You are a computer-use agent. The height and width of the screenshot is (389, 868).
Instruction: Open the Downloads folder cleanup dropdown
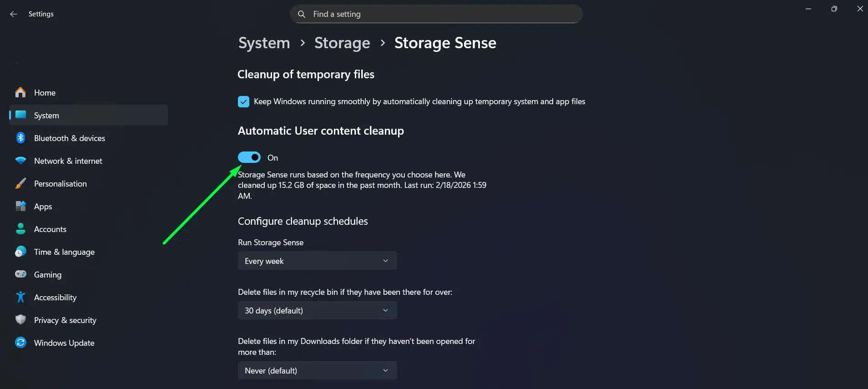(317, 370)
